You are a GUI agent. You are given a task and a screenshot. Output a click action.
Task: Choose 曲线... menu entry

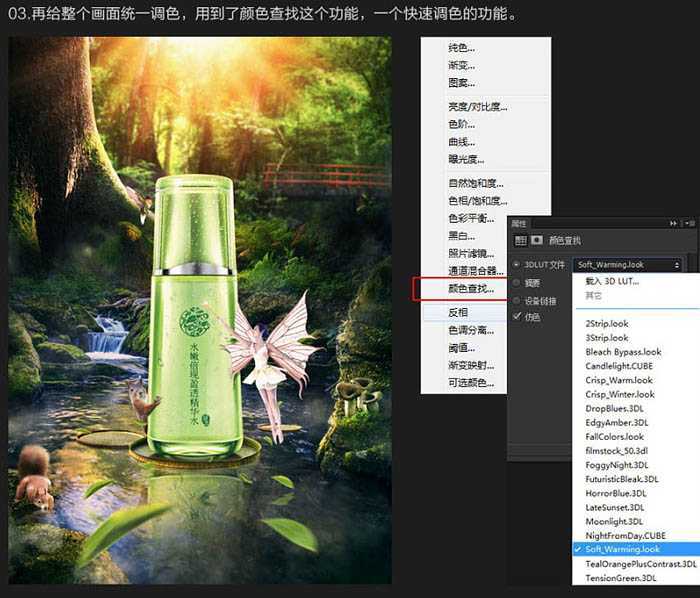coord(462,142)
